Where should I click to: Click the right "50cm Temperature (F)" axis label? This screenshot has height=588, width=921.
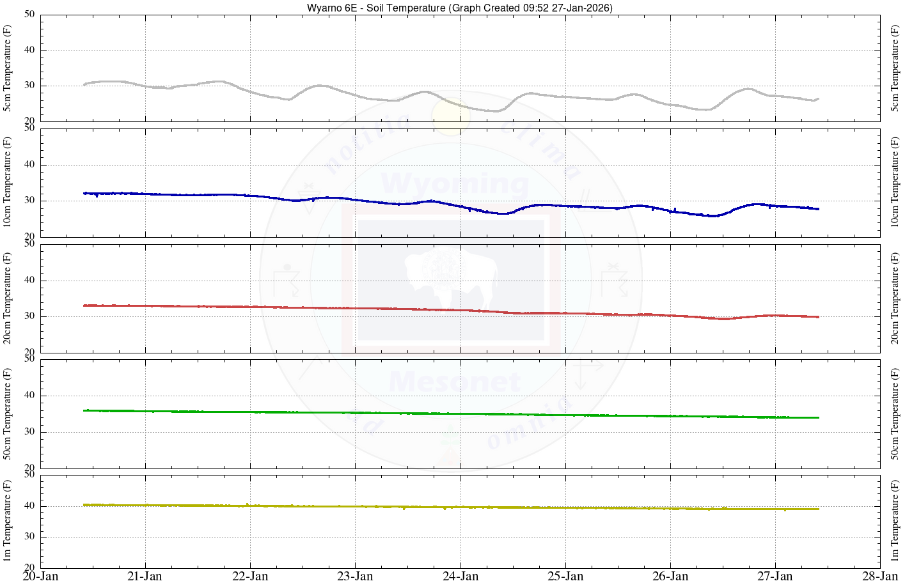pyautogui.click(x=895, y=414)
